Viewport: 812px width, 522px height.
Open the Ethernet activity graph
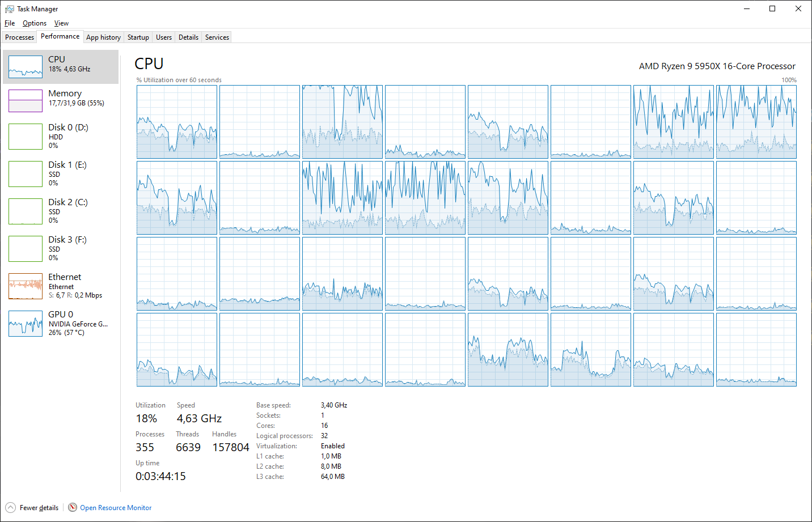pyautogui.click(x=26, y=286)
